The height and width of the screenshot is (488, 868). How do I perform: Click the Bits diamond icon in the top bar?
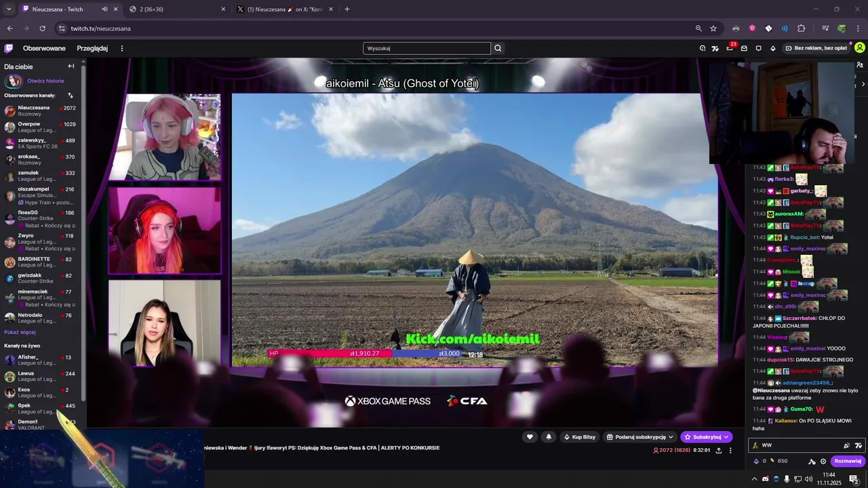coord(772,48)
